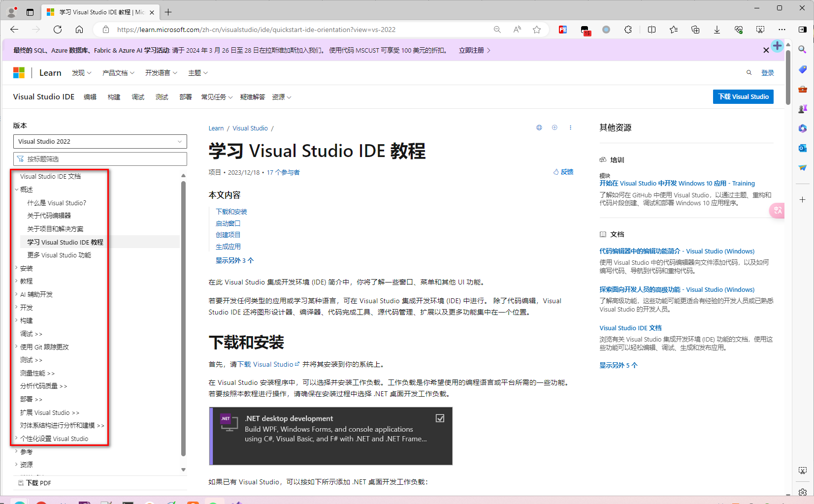814x504 pixels.
Task: Click the 按标题筛选 filter input
Action: click(100, 158)
